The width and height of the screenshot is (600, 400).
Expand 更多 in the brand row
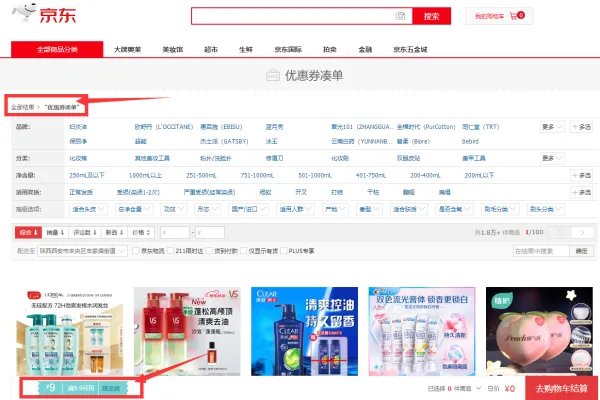[552, 127]
